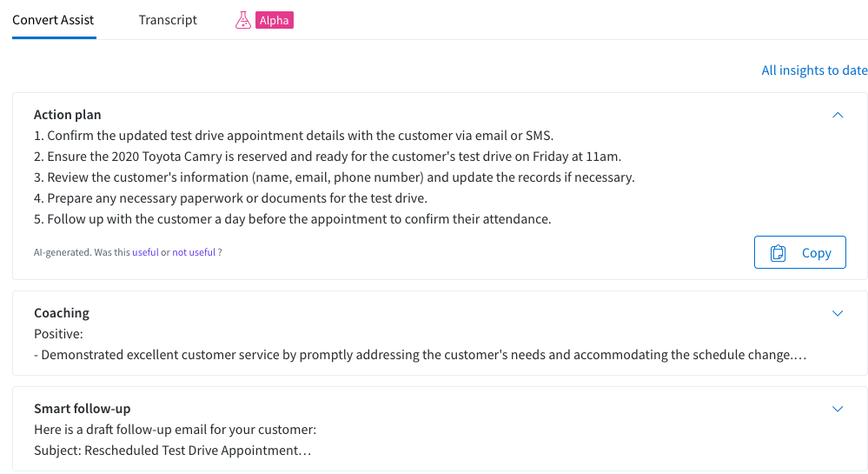Viewport: 868px width, 474px height.
Task: Select the Convert Assist tab
Action: click(53, 20)
